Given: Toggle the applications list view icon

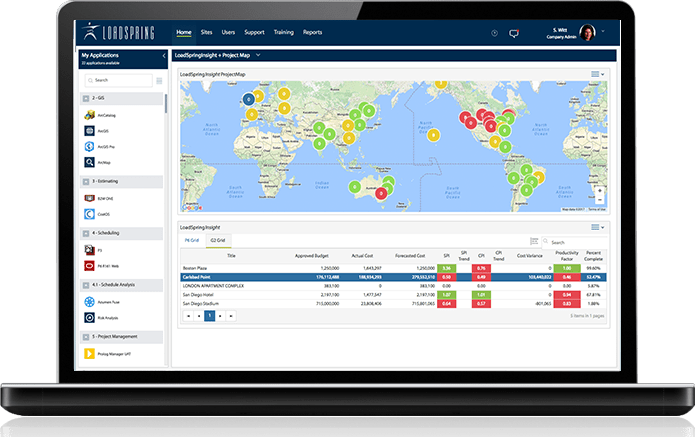Looking at the screenshot, I should (x=159, y=81).
